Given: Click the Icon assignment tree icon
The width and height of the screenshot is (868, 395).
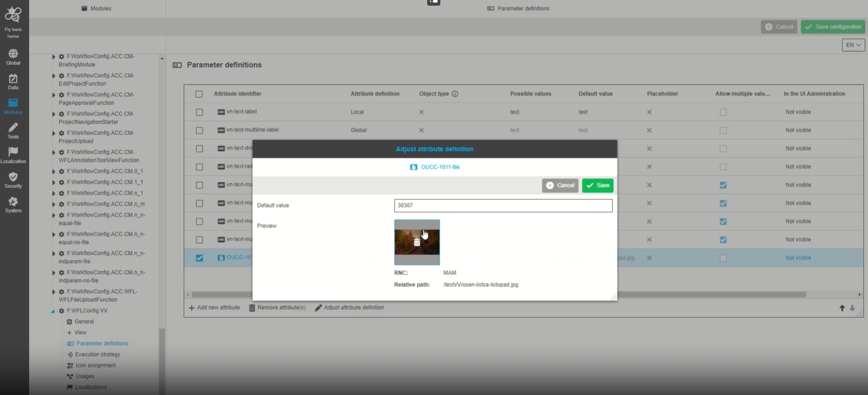Looking at the screenshot, I should tap(70, 365).
